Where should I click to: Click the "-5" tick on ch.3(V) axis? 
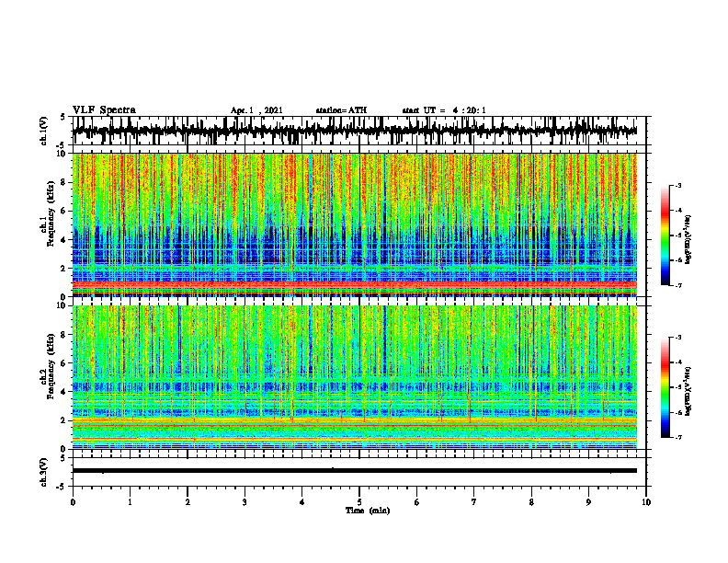click(62, 487)
